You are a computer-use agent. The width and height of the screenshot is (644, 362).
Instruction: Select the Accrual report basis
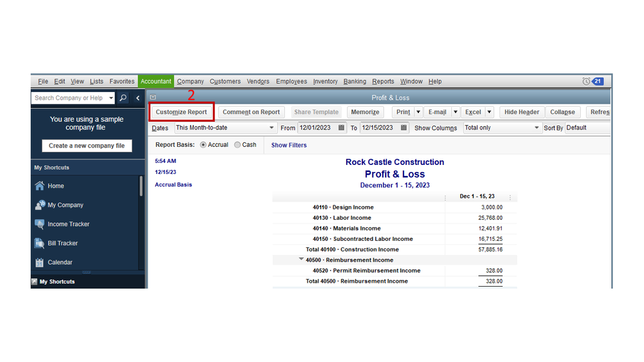pos(203,145)
